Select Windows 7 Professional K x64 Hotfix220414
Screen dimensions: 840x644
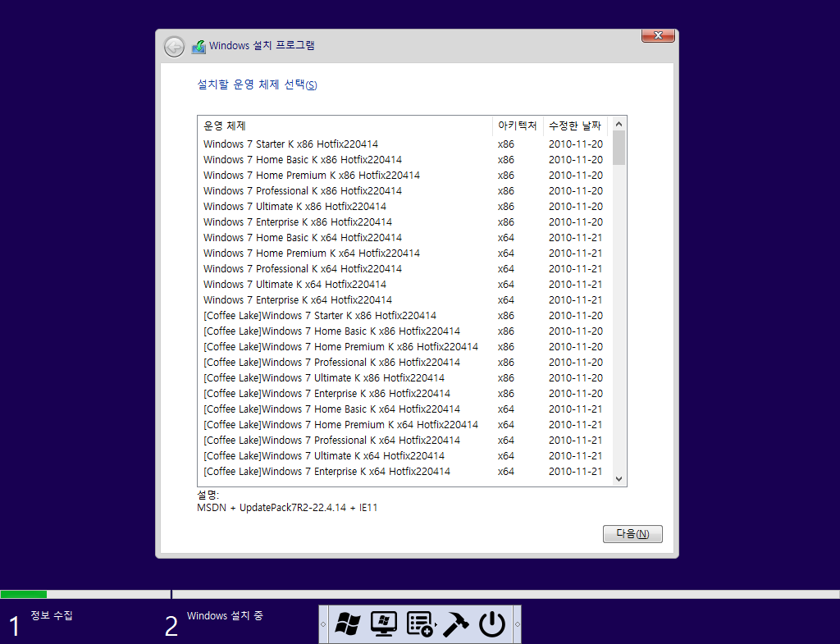point(404,268)
